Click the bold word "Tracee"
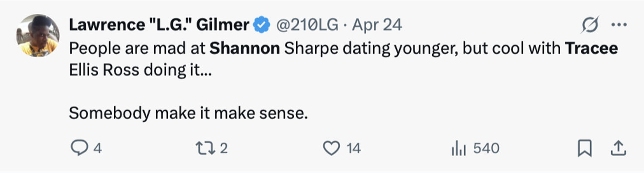This screenshot has width=644, height=173. (x=591, y=49)
